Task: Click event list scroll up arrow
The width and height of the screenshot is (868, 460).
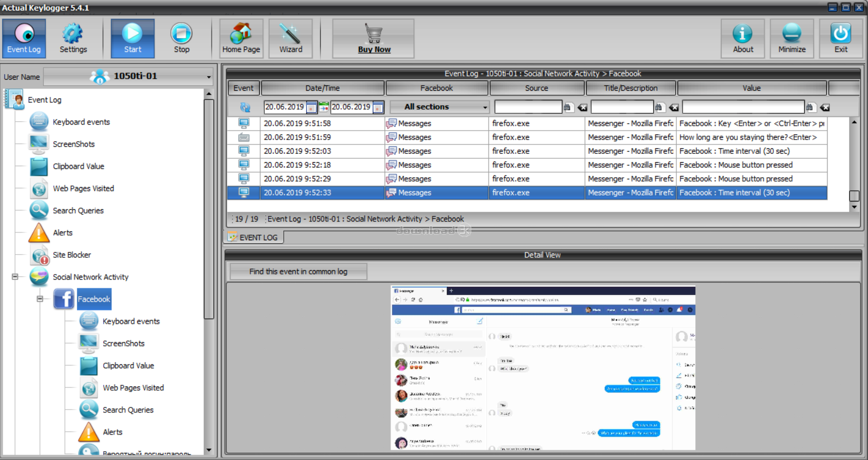Action: click(854, 122)
